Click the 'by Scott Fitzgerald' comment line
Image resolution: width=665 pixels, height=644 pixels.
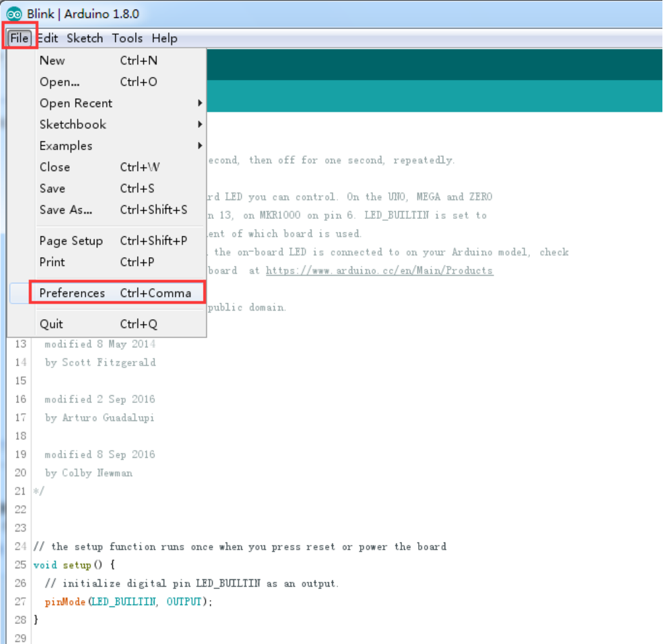pyautogui.click(x=100, y=362)
